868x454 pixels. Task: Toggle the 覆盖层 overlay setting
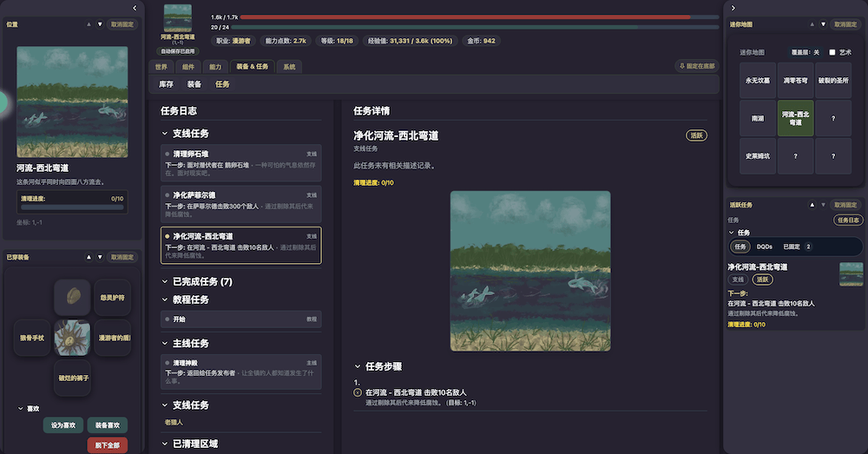tap(804, 52)
